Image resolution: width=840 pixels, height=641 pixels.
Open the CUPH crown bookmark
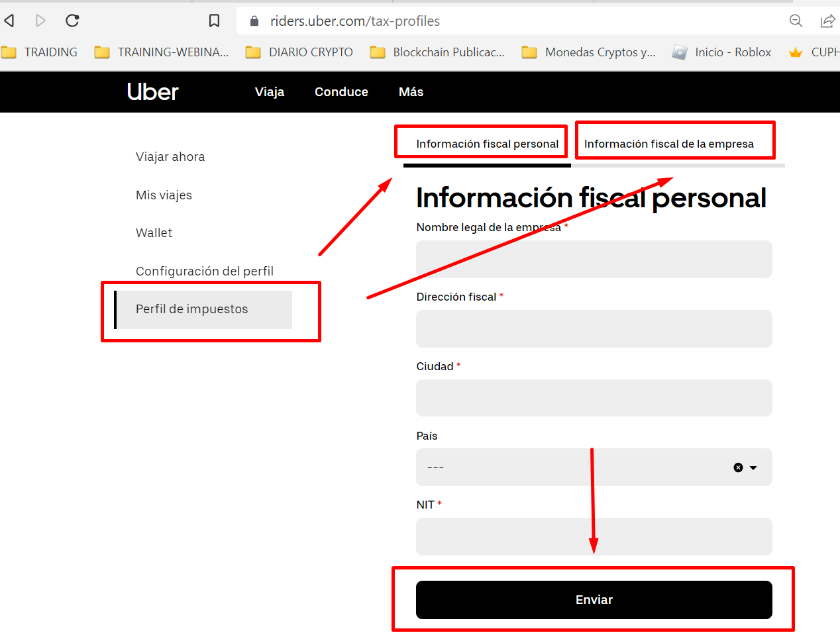814,52
